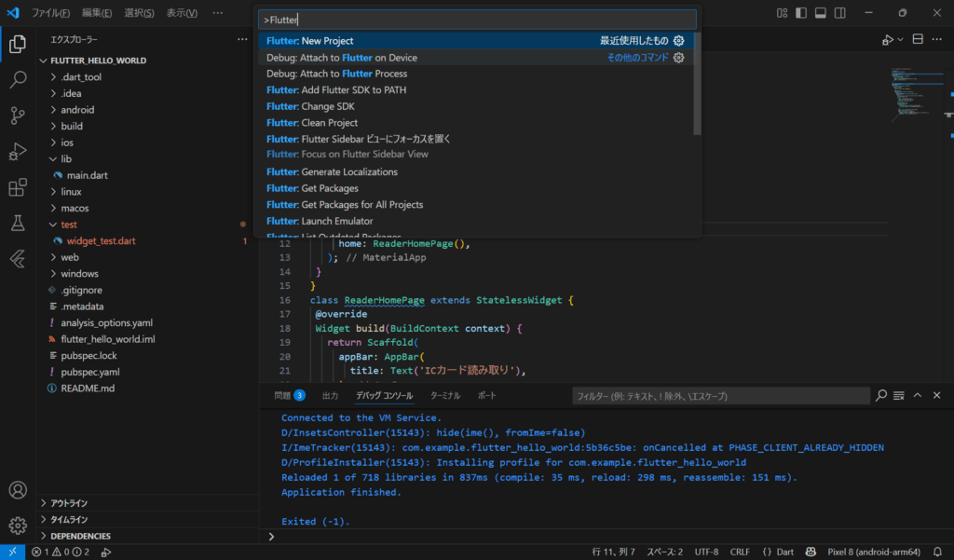The height and width of the screenshot is (560, 954).
Task: Click the debug icon in the status bar
Action: click(106, 553)
